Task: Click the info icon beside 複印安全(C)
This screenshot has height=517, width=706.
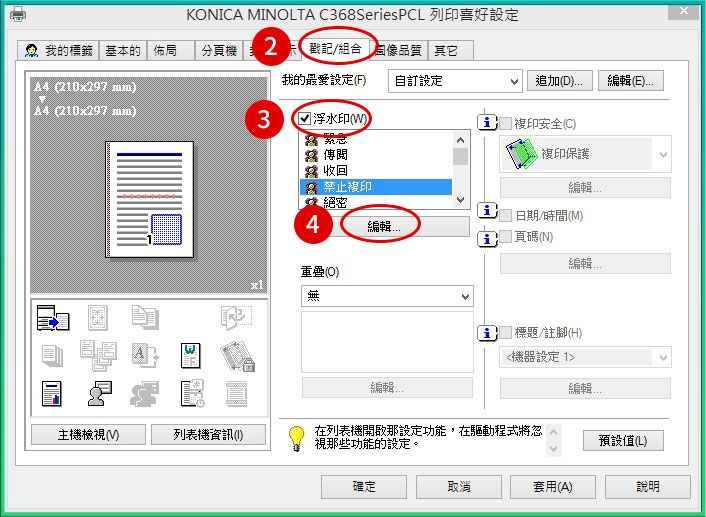Action: click(x=487, y=122)
